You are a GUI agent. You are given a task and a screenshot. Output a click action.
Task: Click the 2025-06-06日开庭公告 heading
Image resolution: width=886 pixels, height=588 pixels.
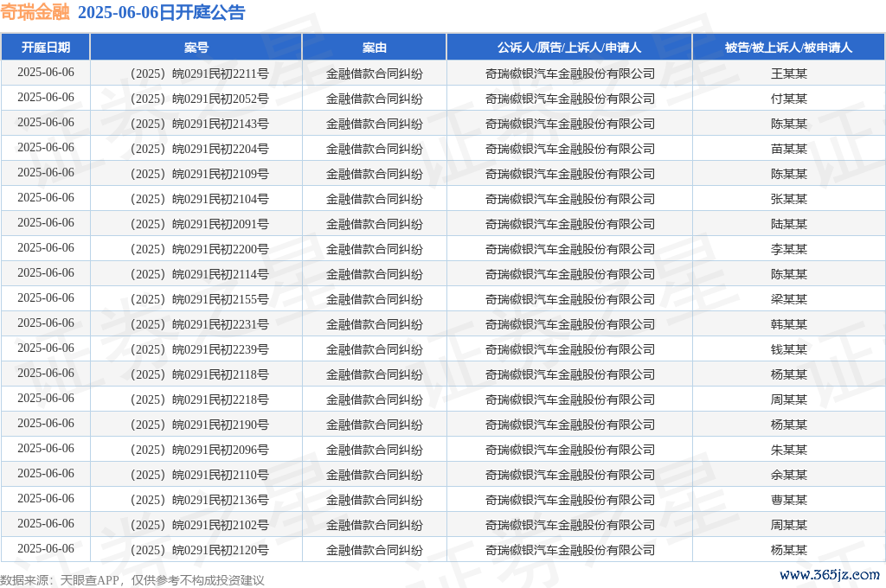click(x=162, y=12)
